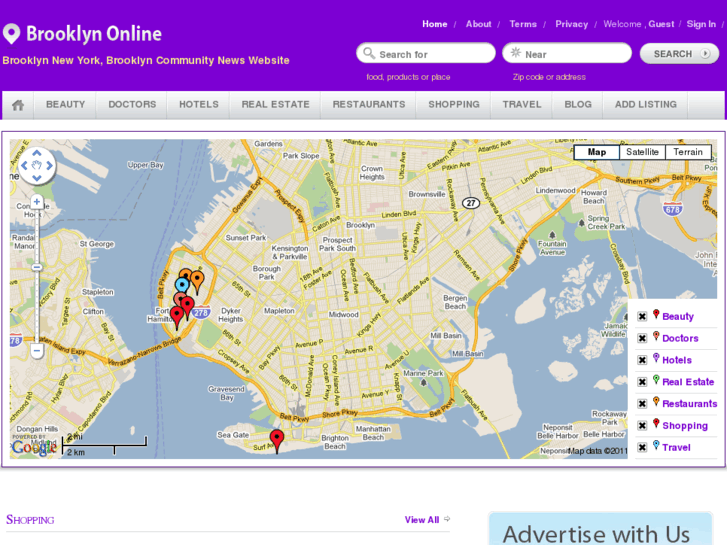Screen dimensions: 727x545
Task: Zoom in the map with plus button
Action: click(x=37, y=202)
